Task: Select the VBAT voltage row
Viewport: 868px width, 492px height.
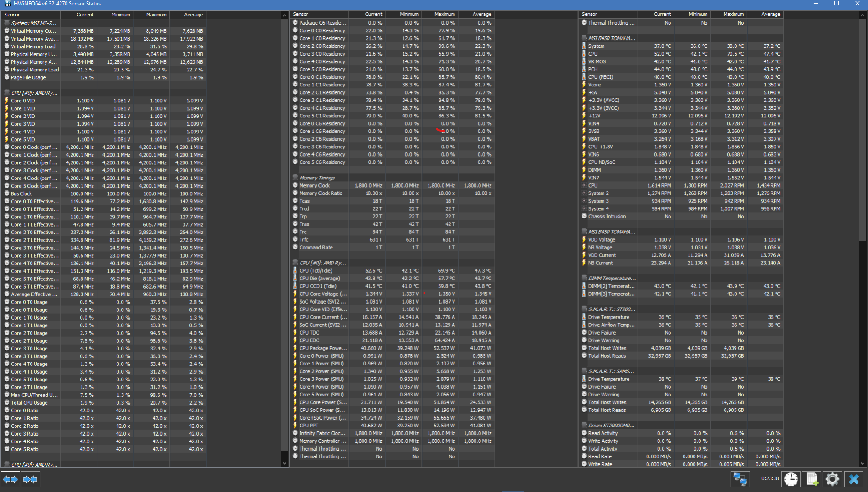Action: tap(681, 139)
